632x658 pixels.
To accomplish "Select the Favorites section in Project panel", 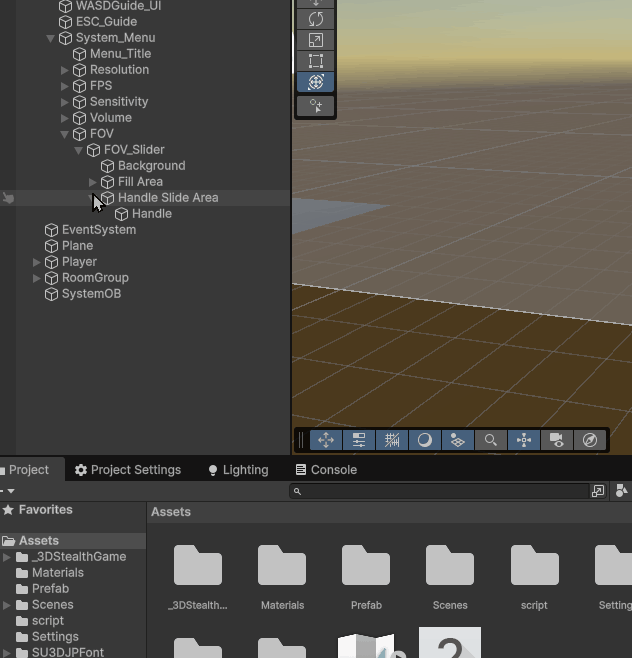I will tap(45, 510).
